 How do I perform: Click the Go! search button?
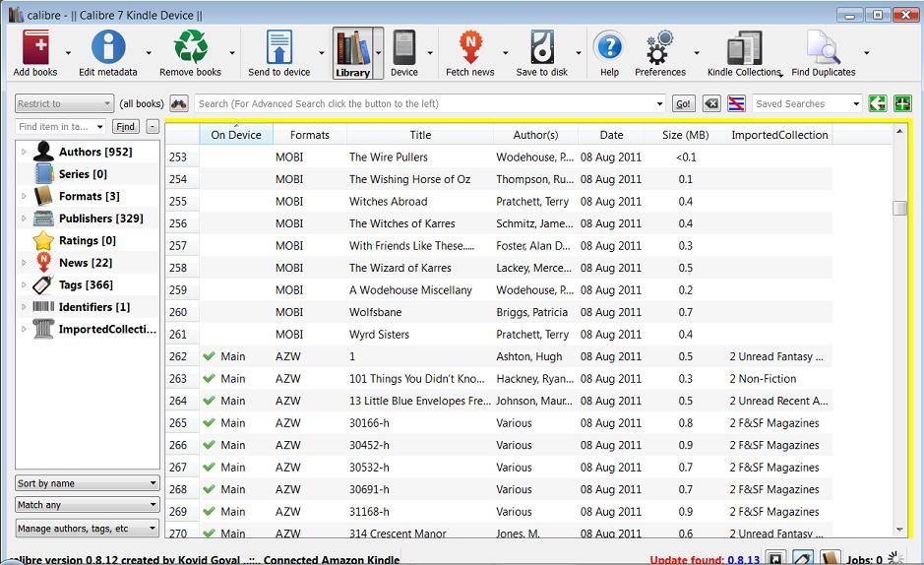[x=684, y=103]
